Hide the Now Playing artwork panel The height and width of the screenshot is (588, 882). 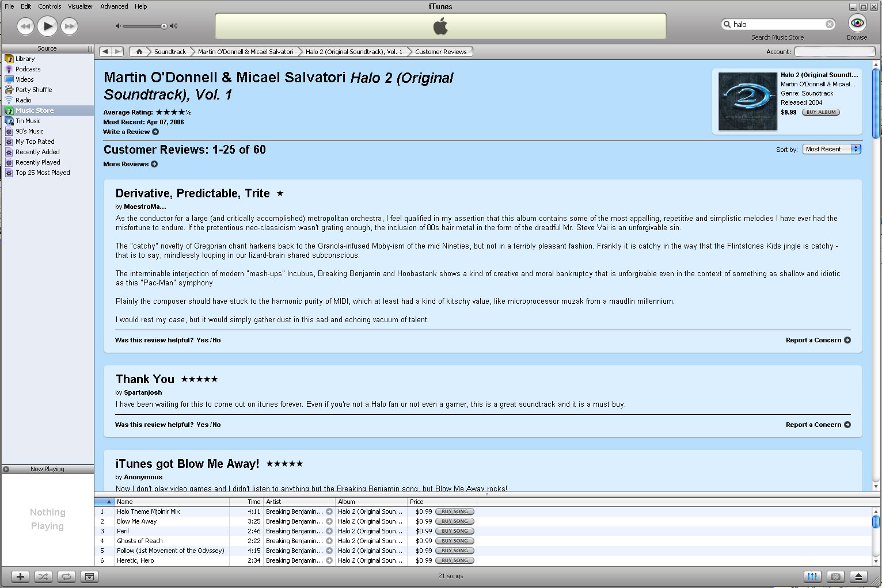pos(89,576)
